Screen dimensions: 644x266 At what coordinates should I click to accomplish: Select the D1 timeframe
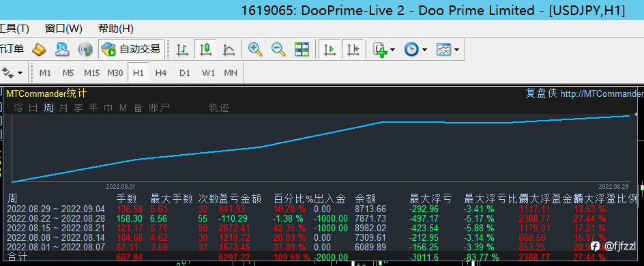click(185, 73)
